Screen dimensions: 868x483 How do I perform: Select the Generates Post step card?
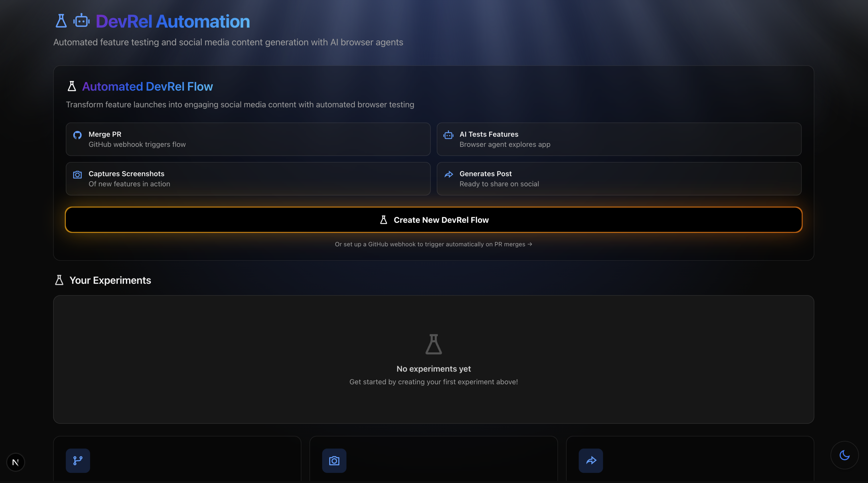(619, 179)
